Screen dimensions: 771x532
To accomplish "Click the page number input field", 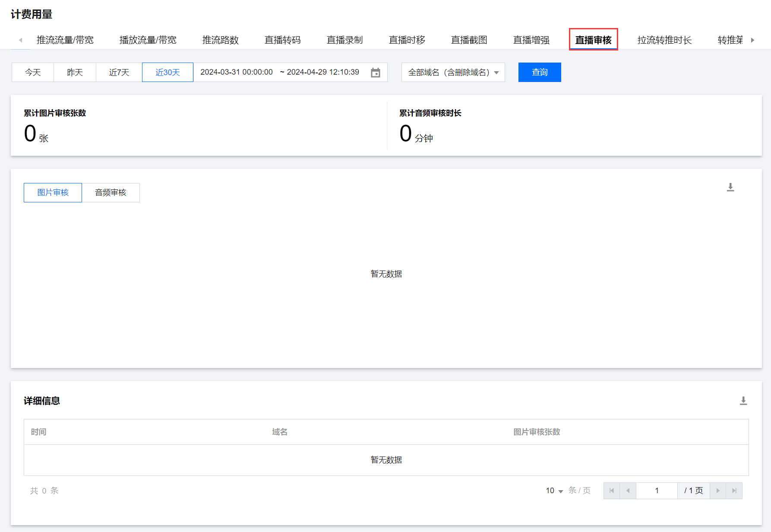I will pos(657,491).
